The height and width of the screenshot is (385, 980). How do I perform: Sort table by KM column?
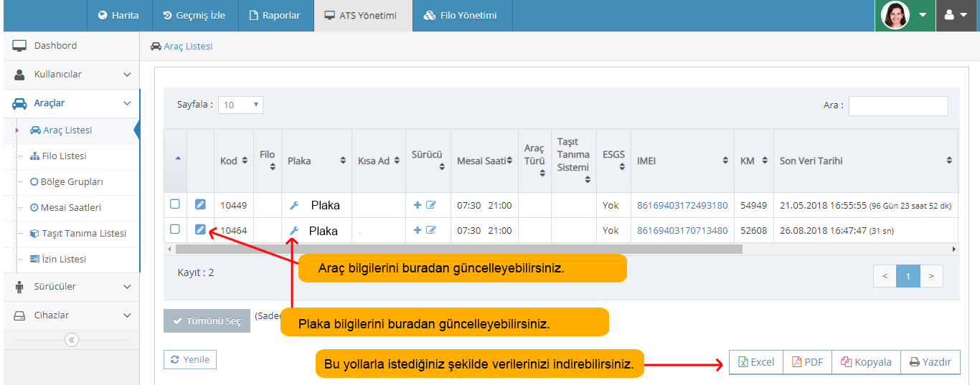click(x=754, y=161)
